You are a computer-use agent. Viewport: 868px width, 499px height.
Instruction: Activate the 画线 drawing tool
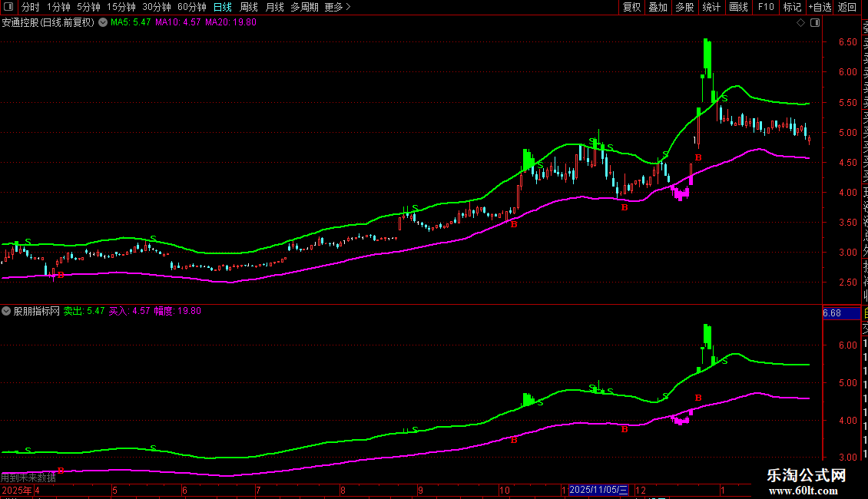pyautogui.click(x=738, y=7)
